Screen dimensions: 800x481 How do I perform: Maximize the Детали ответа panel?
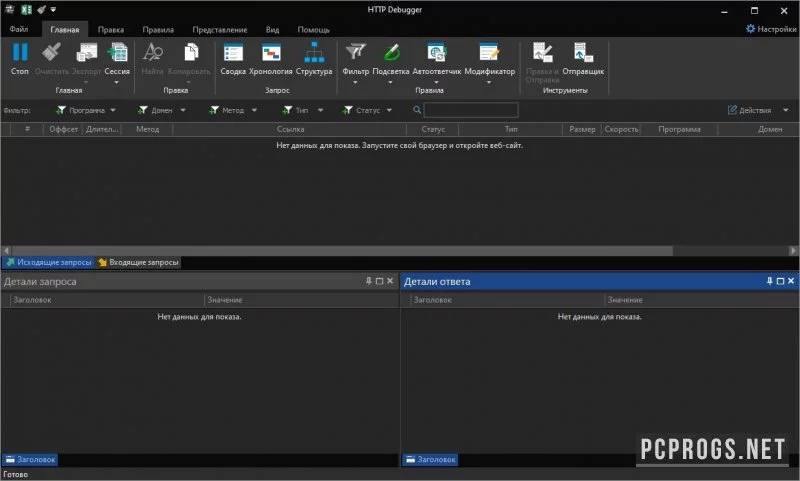tap(780, 281)
